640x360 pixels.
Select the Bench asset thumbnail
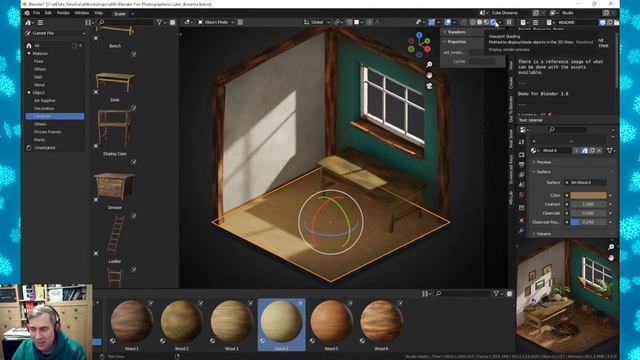click(115, 32)
